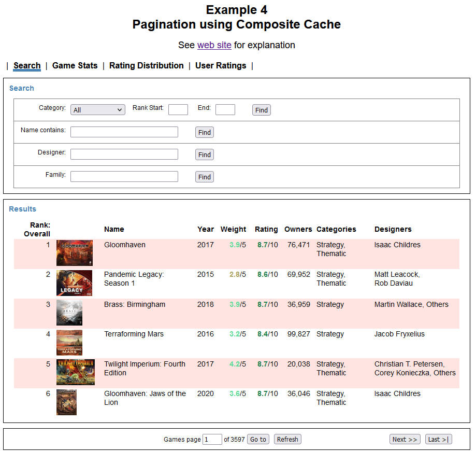Screen dimensions: 476x451
Task: Click the Pandemic Legacy cover image
Action: (x=74, y=283)
